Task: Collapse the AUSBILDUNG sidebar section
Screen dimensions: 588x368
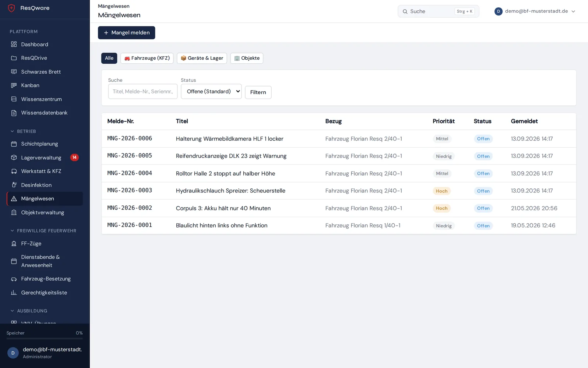Action: pos(28,311)
